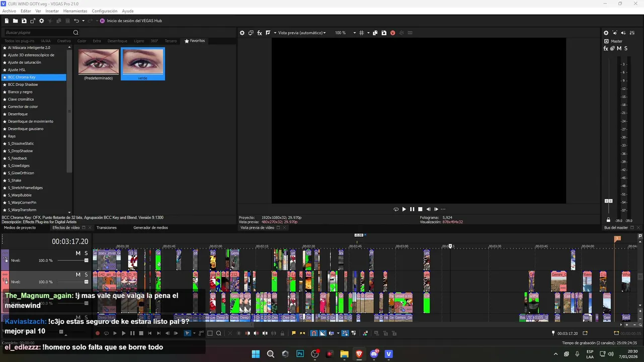Switch to the Transiciones tab
The width and height of the screenshot is (644, 362).
click(x=107, y=228)
